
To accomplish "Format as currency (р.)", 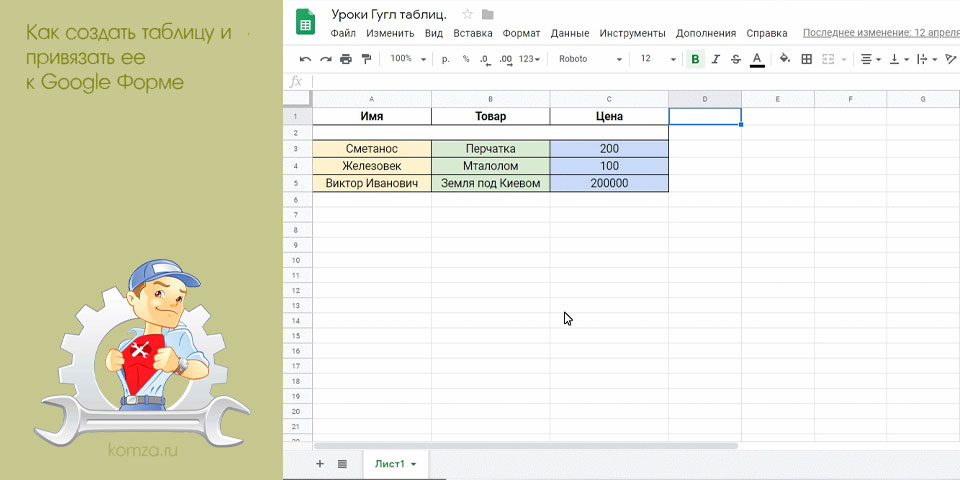I will coord(446,59).
